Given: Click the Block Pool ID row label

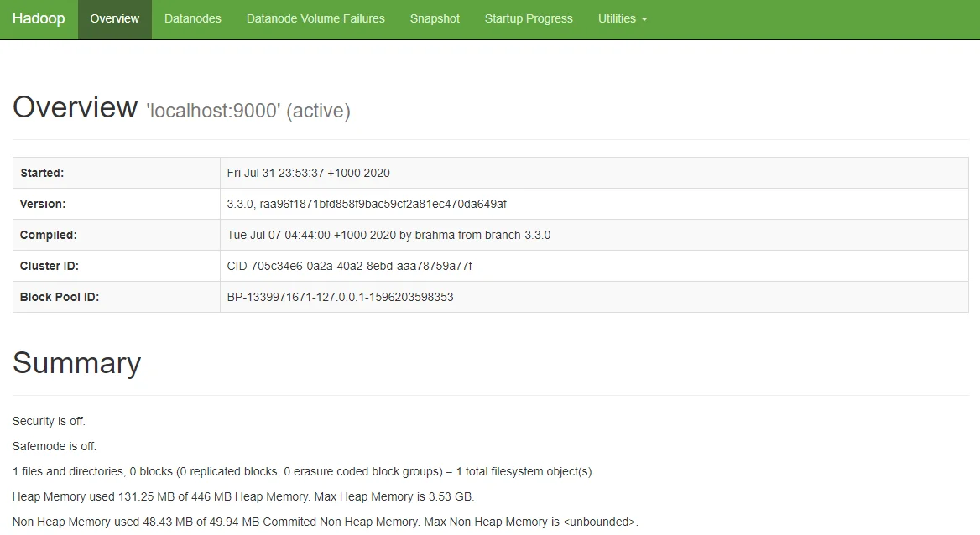Looking at the screenshot, I should click(x=60, y=297).
